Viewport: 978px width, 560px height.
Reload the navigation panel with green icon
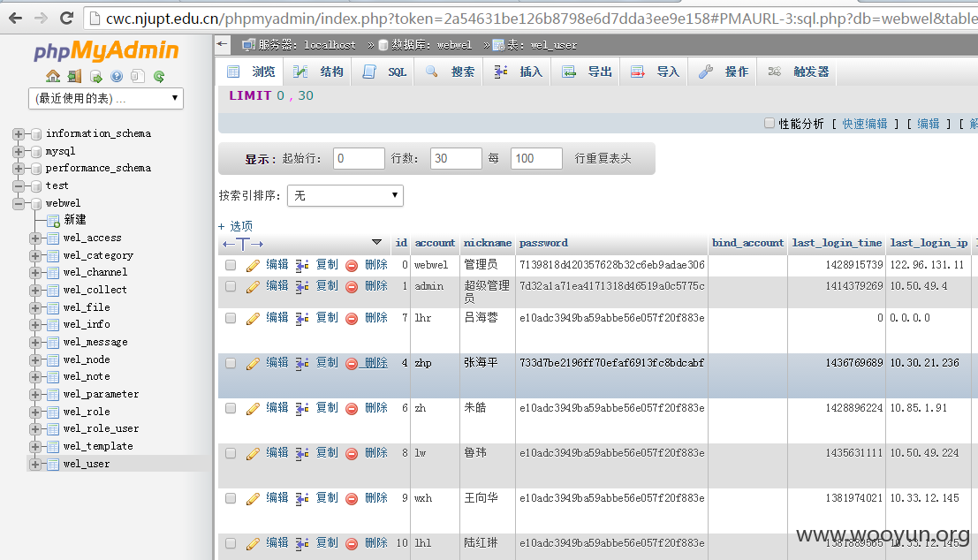coord(159,76)
